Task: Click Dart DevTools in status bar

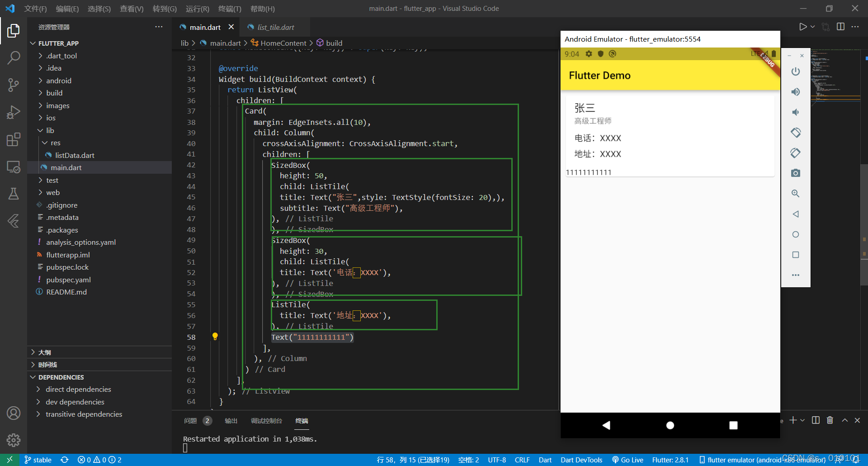Action: click(581, 460)
